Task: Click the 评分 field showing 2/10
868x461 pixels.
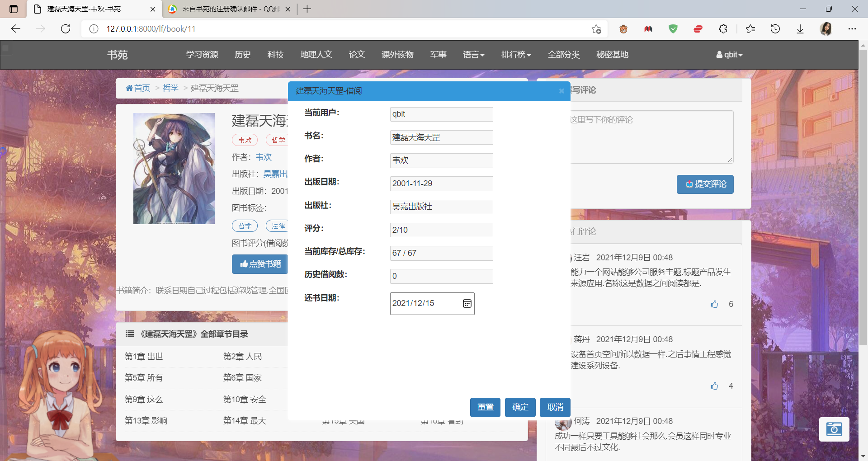Action: pos(441,230)
